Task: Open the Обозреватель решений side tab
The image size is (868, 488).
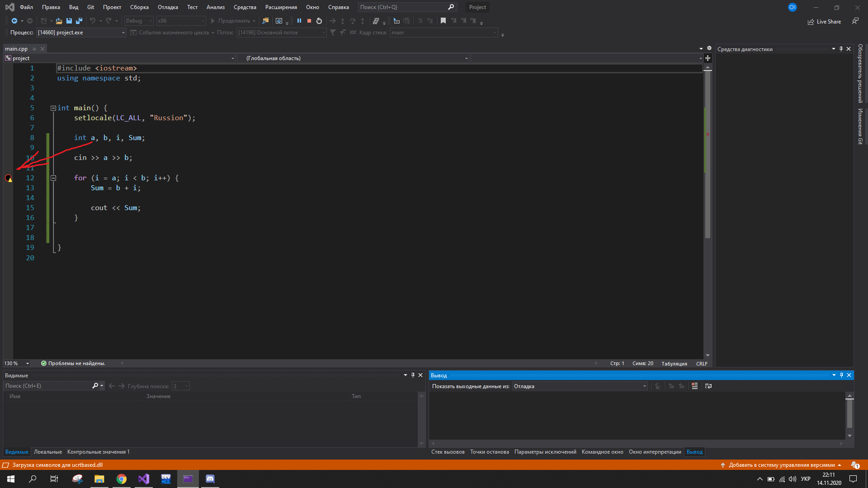Action: 860,74
